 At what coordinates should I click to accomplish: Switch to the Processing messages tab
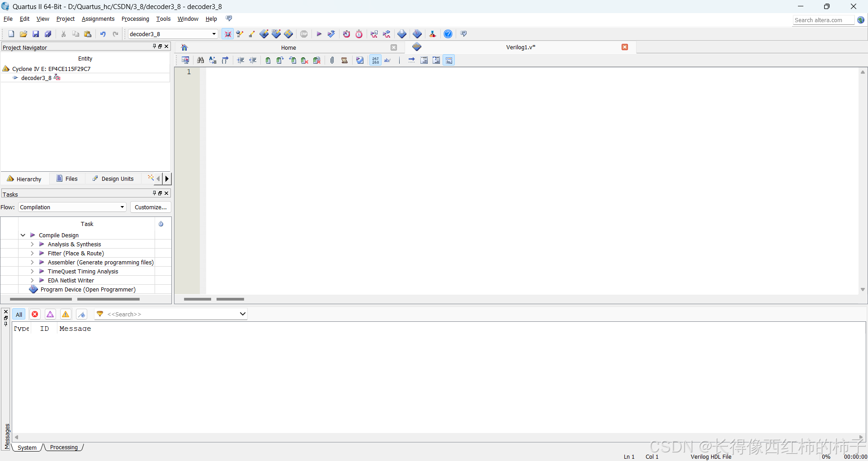coord(64,447)
